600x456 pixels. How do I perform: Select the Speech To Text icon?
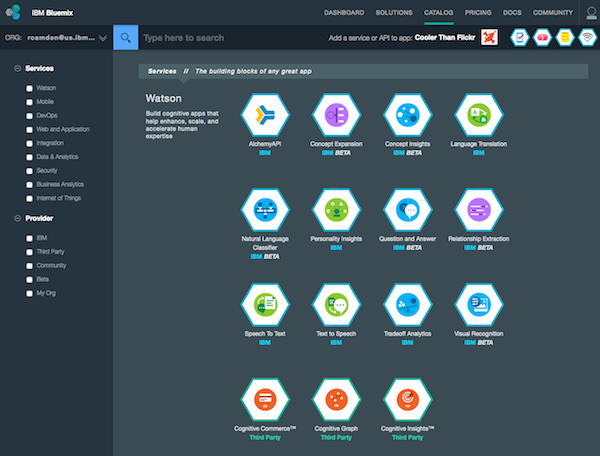(x=265, y=305)
